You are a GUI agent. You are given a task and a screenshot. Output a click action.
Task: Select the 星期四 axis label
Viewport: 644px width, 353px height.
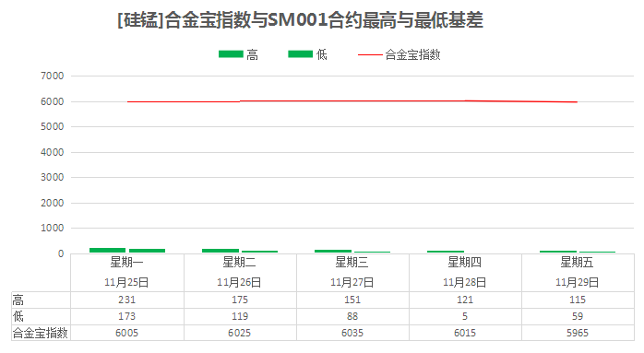[x=464, y=262]
